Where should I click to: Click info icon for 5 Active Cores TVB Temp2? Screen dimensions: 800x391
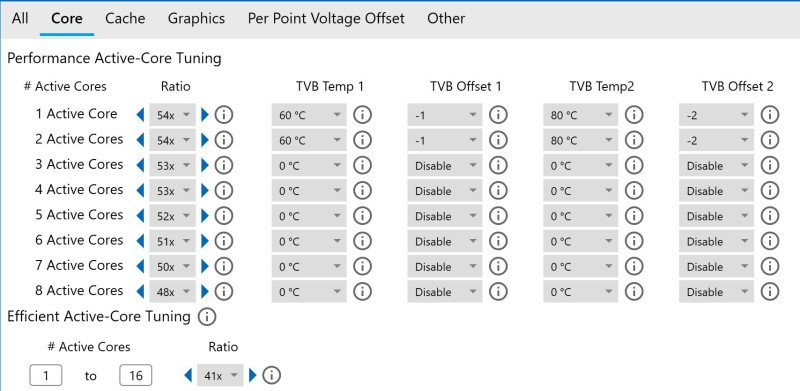click(x=634, y=216)
